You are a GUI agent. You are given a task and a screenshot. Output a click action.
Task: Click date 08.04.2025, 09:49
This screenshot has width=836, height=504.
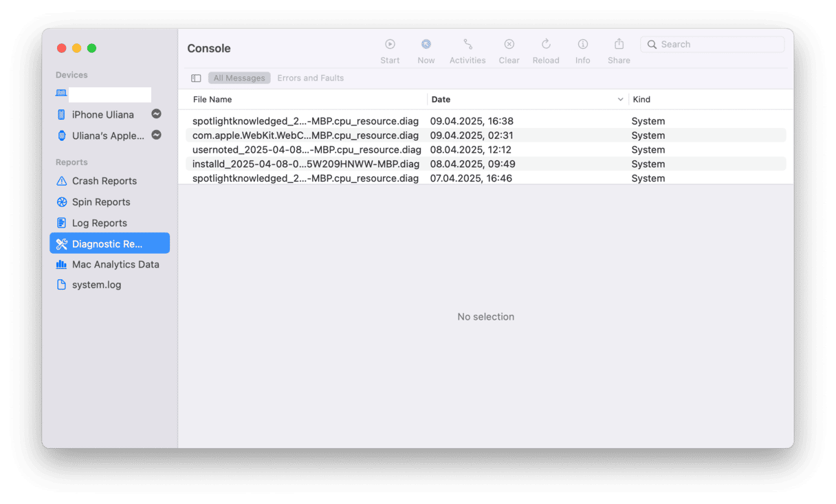click(473, 164)
